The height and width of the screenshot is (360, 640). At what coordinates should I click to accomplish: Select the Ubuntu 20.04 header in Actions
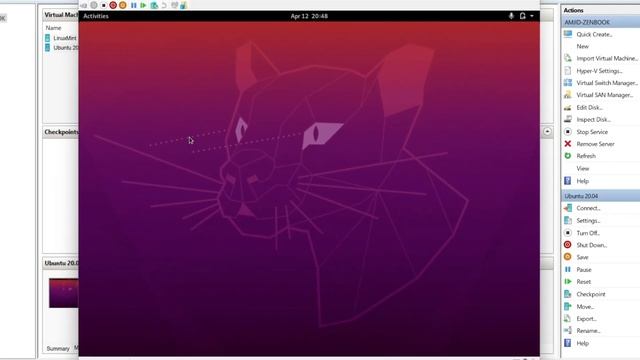coord(600,196)
